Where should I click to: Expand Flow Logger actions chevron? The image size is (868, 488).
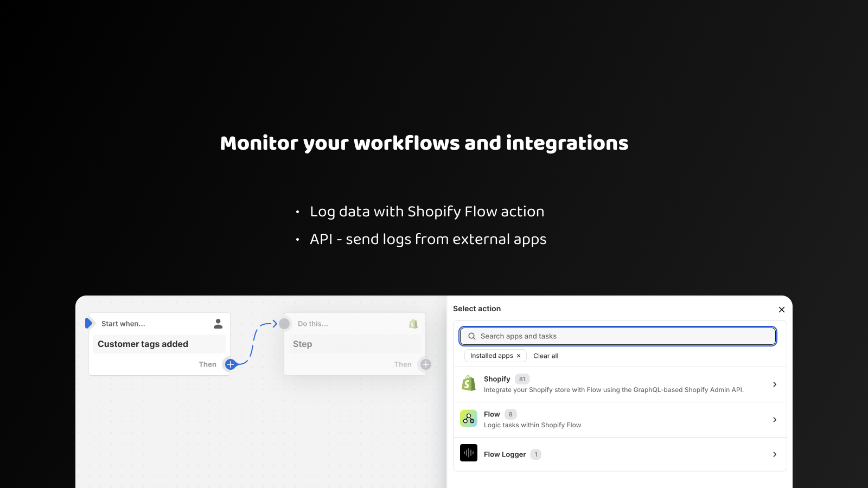775,454
